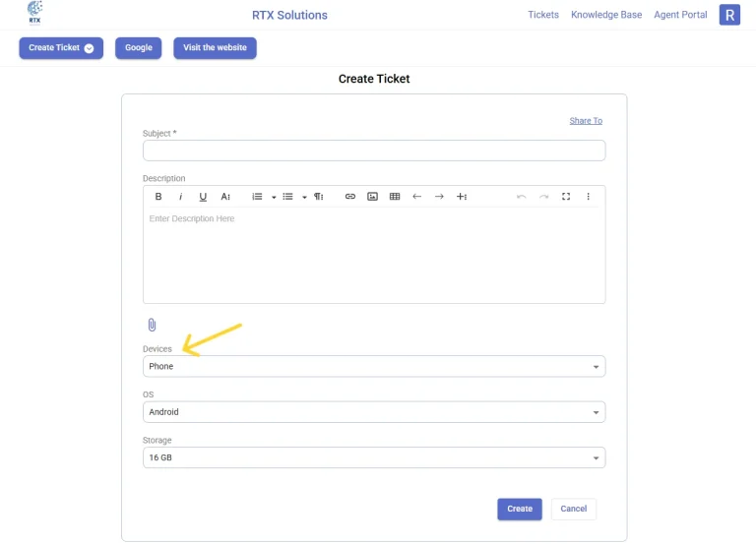This screenshot has width=756, height=544.
Task: Apply underline formatting in description editor
Action: click(203, 197)
